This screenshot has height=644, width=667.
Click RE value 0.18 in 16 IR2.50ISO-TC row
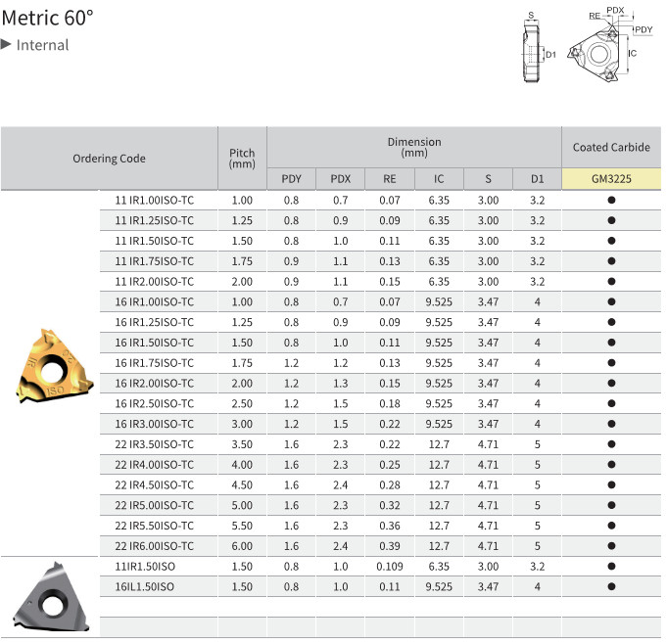390,404
